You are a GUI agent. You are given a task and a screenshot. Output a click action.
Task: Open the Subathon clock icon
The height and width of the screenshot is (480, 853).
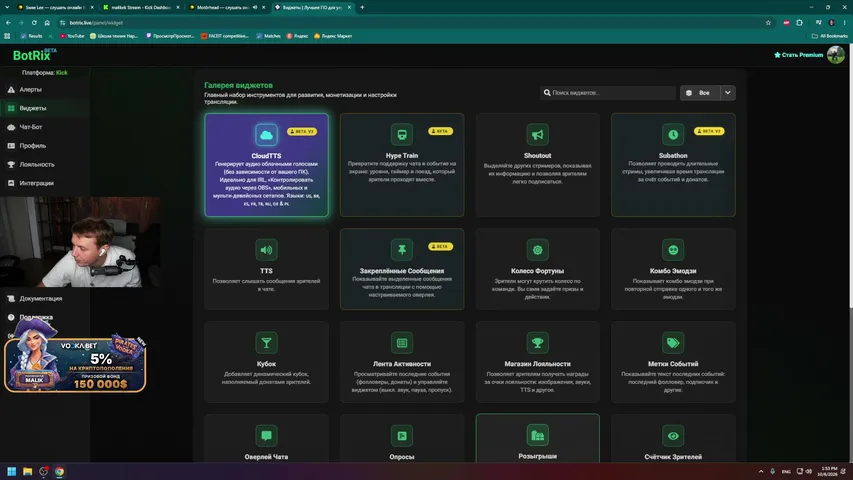673,134
